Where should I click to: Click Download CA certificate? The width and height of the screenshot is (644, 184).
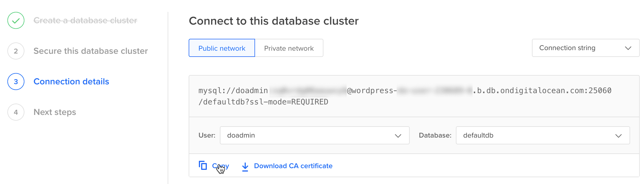coord(293,166)
